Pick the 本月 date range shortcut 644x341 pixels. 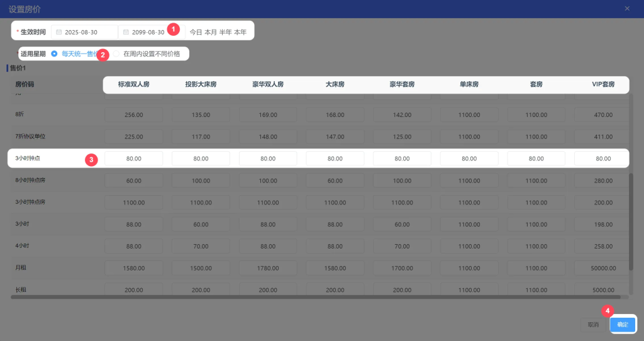(211, 32)
